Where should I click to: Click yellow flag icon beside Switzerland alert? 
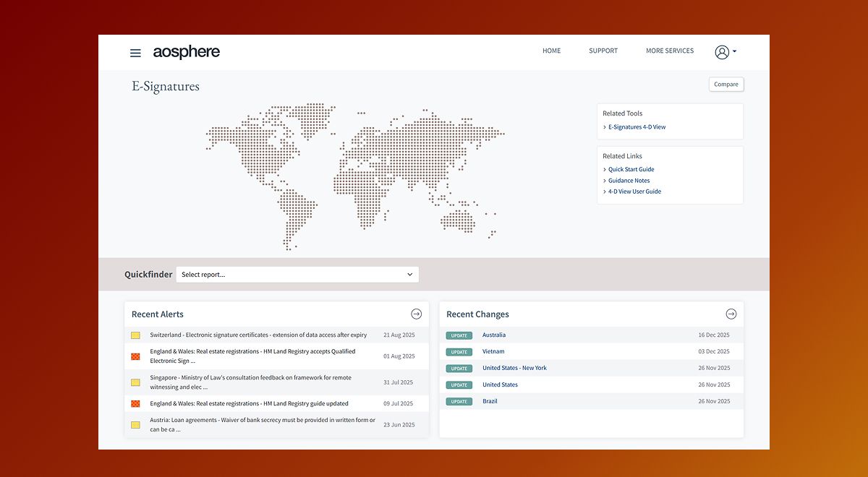click(135, 335)
